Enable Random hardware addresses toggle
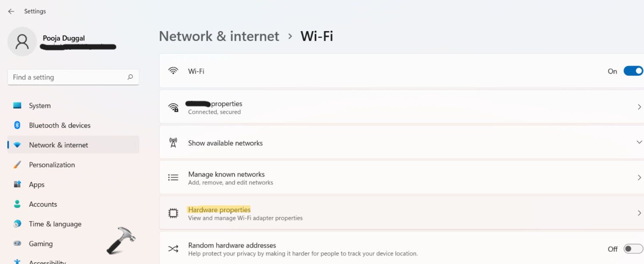Viewport: 644px width, 264px height. [x=633, y=249]
